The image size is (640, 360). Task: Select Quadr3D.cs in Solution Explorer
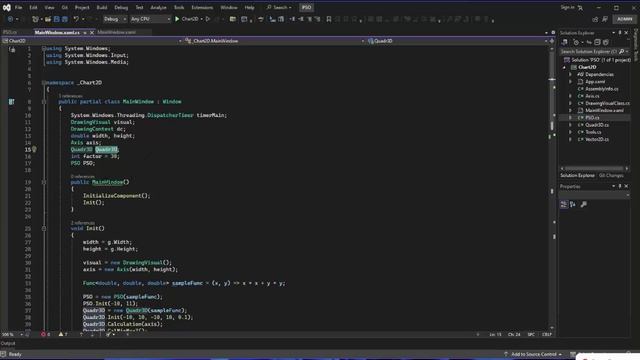click(597, 125)
